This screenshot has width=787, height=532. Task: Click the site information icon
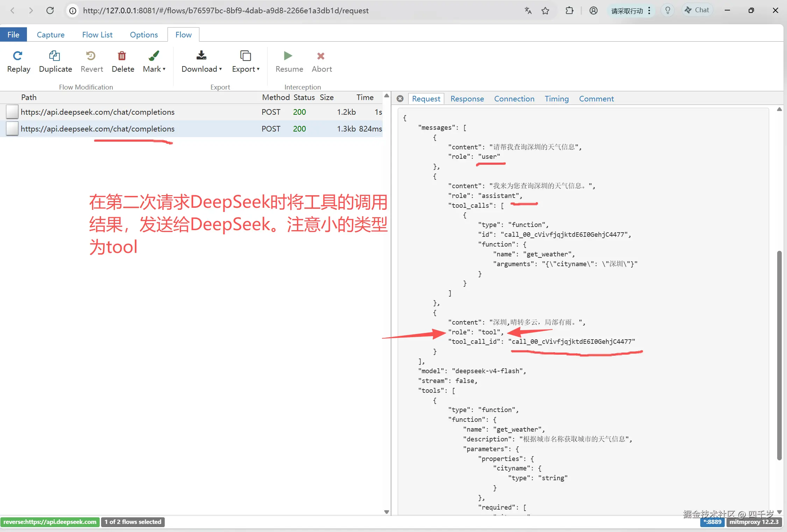click(73, 11)
